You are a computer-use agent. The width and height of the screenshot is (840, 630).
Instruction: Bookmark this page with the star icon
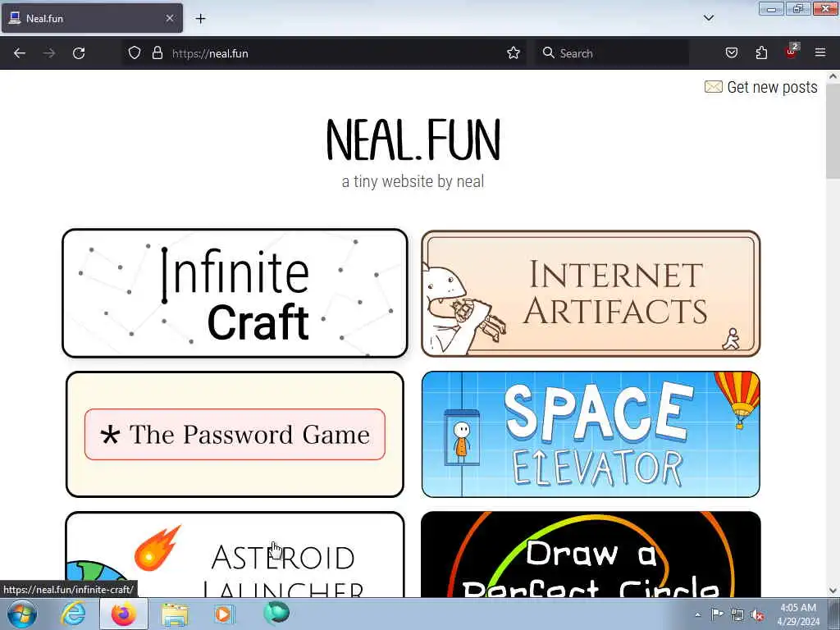[x=514, y=53]
